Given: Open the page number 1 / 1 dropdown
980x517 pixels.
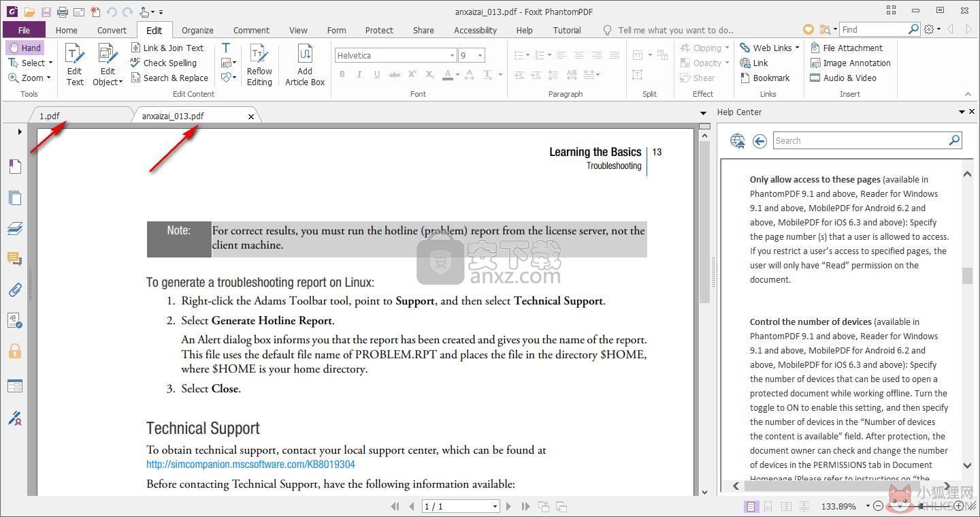Looking at the screenshot, I should 495,506.
